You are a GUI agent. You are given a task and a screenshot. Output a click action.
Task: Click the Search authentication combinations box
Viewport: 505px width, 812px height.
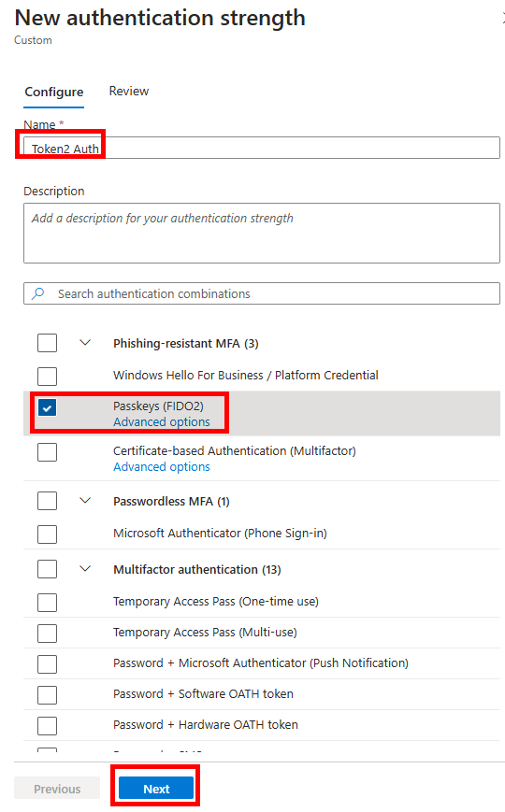[262, 293]
